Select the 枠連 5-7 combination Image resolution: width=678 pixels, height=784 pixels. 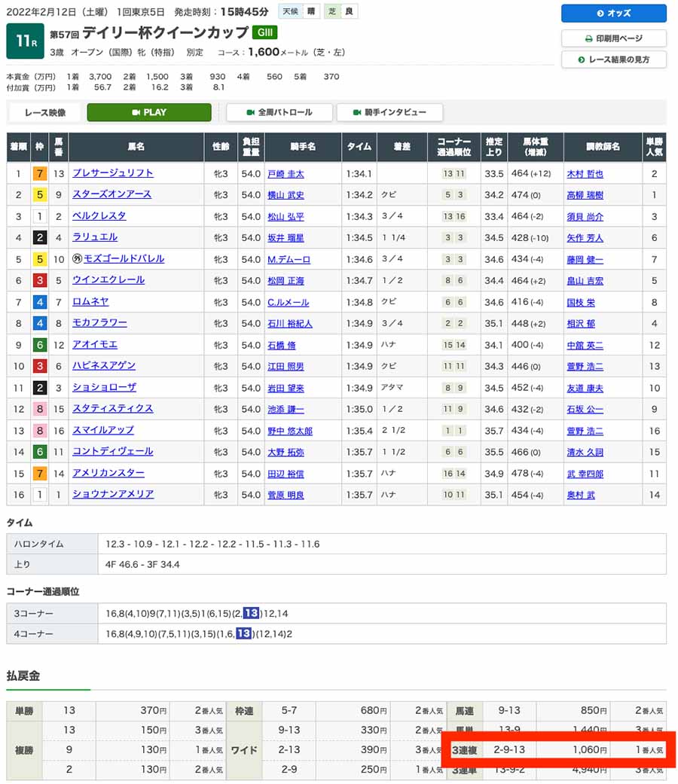(289, 710)
